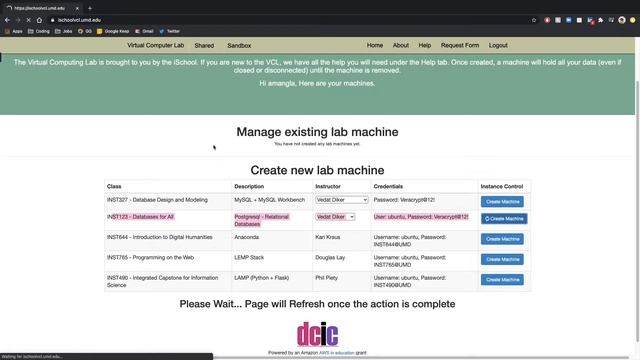Open the Google Keep bookmark

pos(113,31)
